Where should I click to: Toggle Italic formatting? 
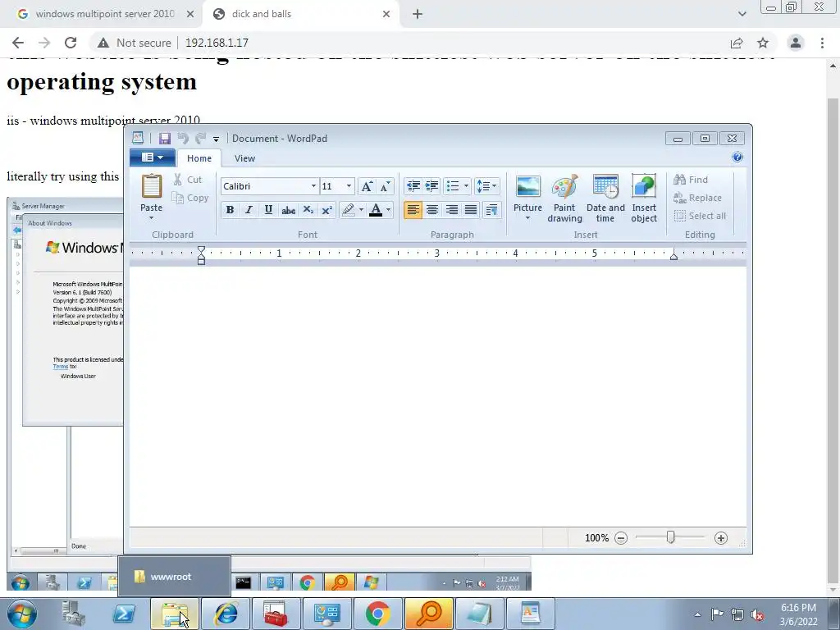coord(249,210)
